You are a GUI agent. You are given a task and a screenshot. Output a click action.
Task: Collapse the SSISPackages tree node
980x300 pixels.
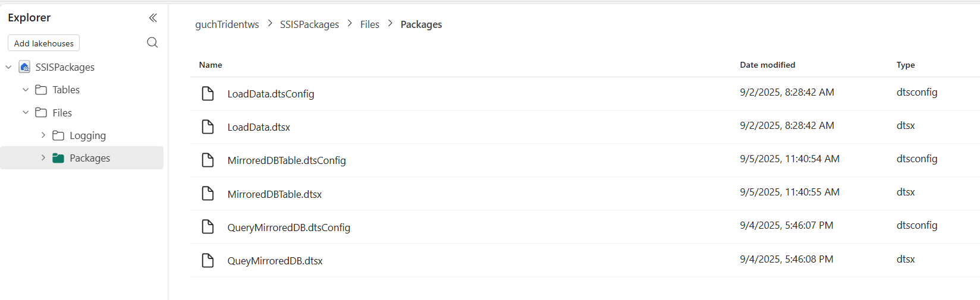(8, 67)
